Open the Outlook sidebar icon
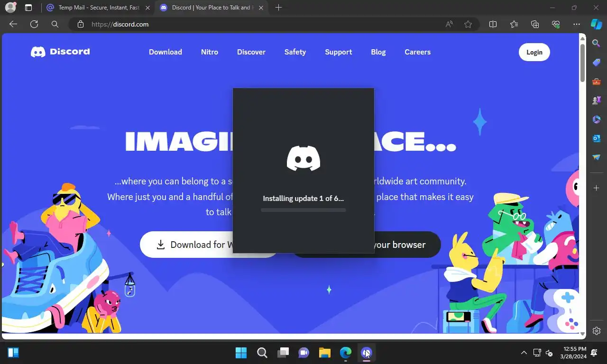 click(x=597, y=138)
